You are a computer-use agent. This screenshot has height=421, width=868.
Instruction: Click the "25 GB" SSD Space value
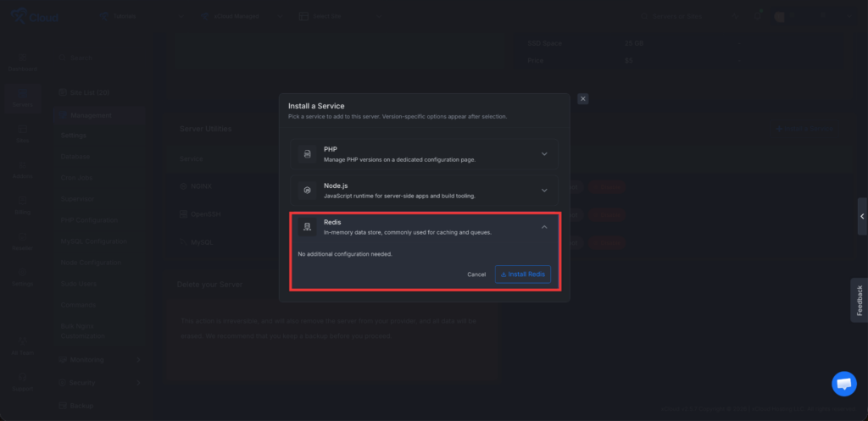point(634,43)
